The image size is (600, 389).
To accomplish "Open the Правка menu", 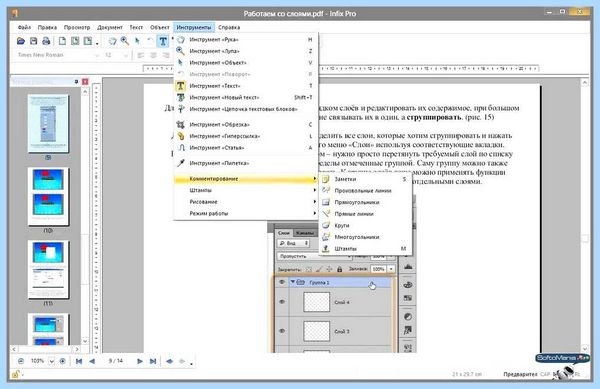I will tap(47, 28).
